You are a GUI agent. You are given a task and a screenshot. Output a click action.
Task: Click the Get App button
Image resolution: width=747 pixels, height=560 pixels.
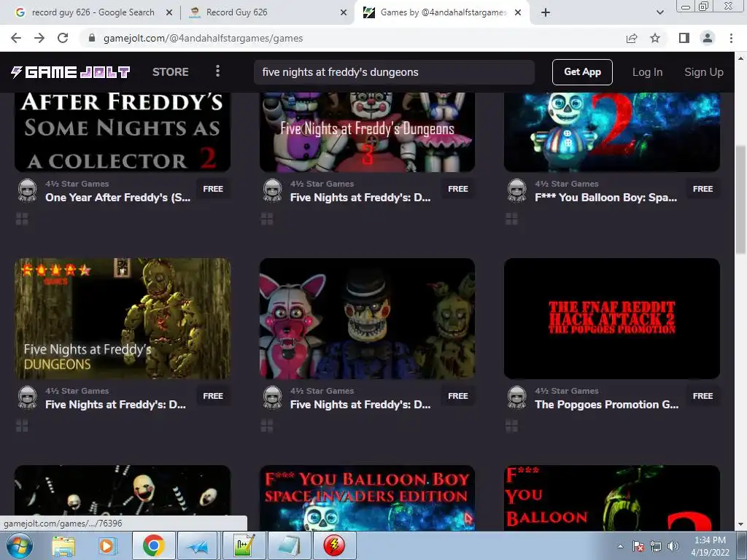point(582,72)
